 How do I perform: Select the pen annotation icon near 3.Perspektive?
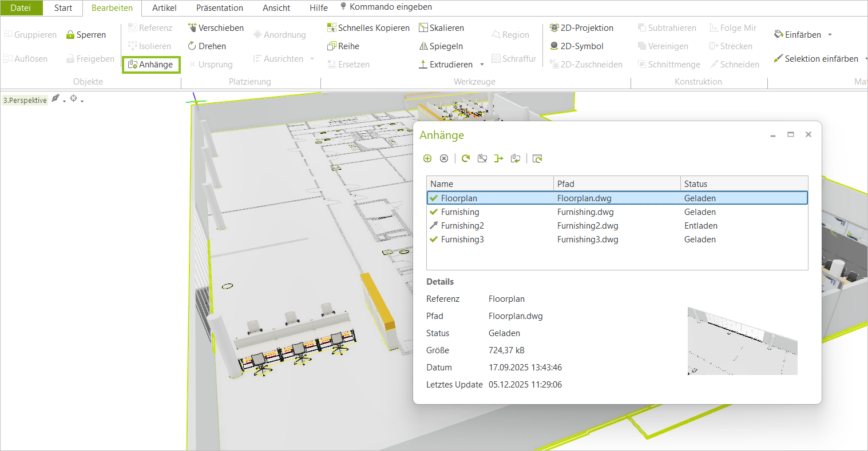click(56, 99)
